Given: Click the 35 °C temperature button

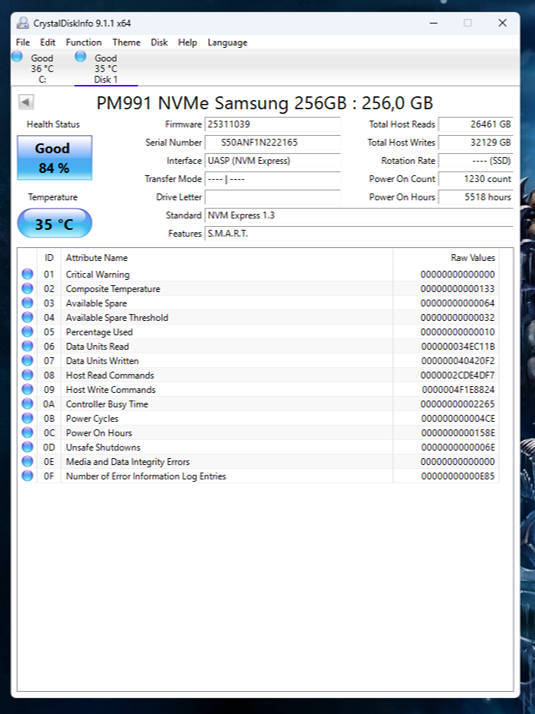Looking at the screenshot, I should [x=55, y=223].
